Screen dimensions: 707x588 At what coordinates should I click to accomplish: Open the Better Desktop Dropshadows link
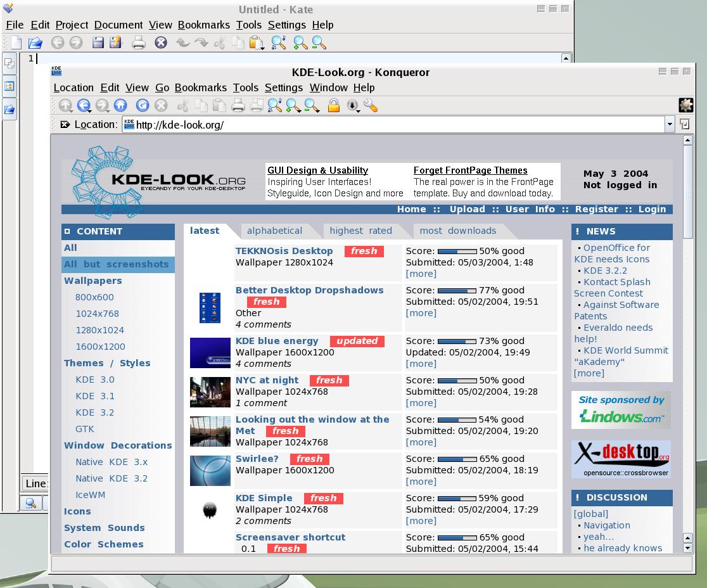coord(309,290)
